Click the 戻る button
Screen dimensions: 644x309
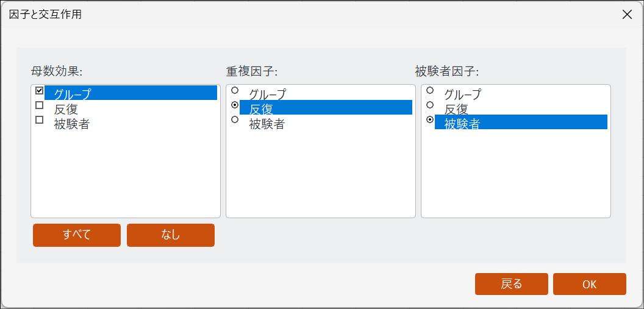click(x=511, y=284)
